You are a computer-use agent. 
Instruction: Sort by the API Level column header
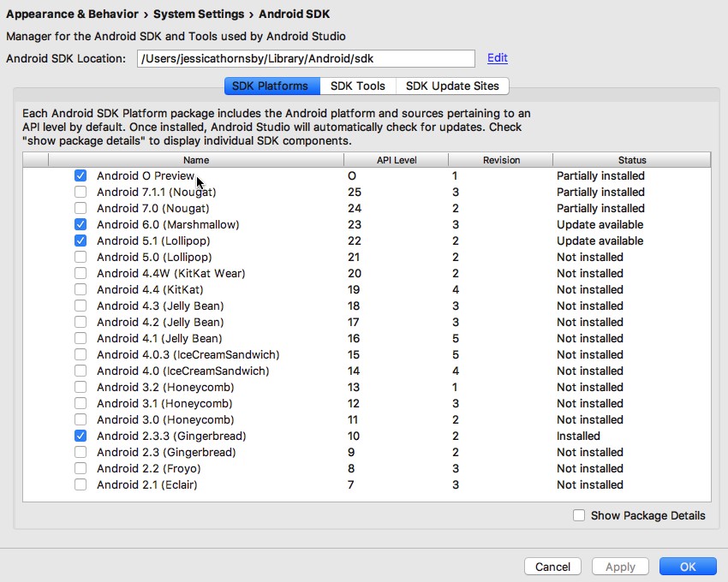(397, 160)
